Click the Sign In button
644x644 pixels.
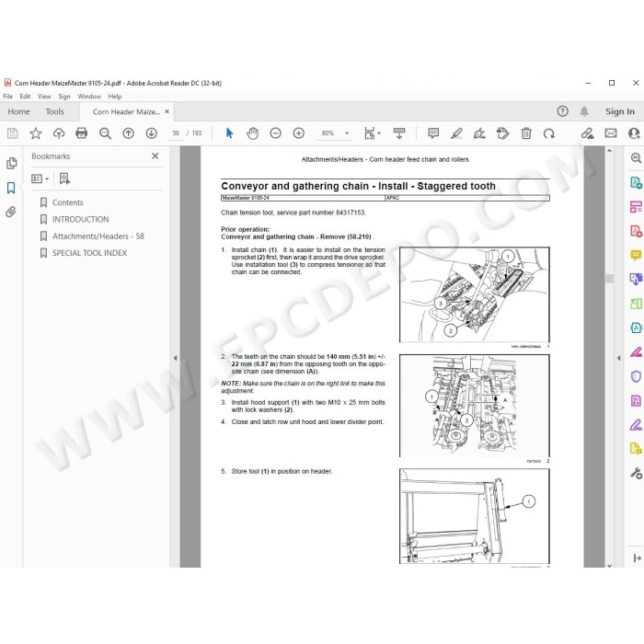pos(620,111)
